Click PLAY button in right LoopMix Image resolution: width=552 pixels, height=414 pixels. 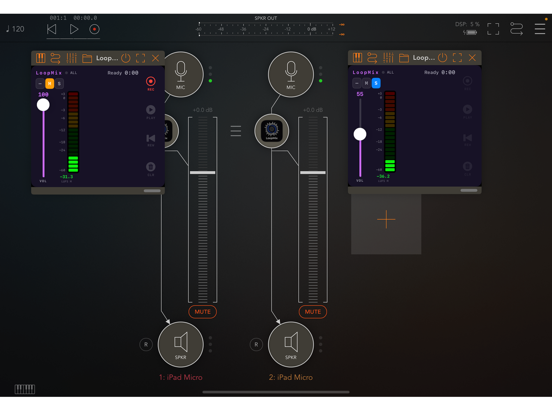point(468,111)
